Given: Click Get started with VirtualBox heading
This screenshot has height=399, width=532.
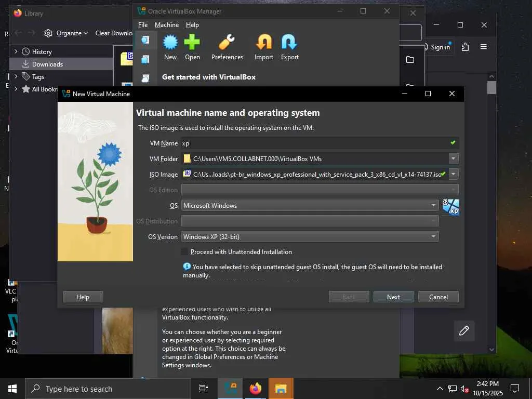Looking at the screenshot, I should pos(209,77).
